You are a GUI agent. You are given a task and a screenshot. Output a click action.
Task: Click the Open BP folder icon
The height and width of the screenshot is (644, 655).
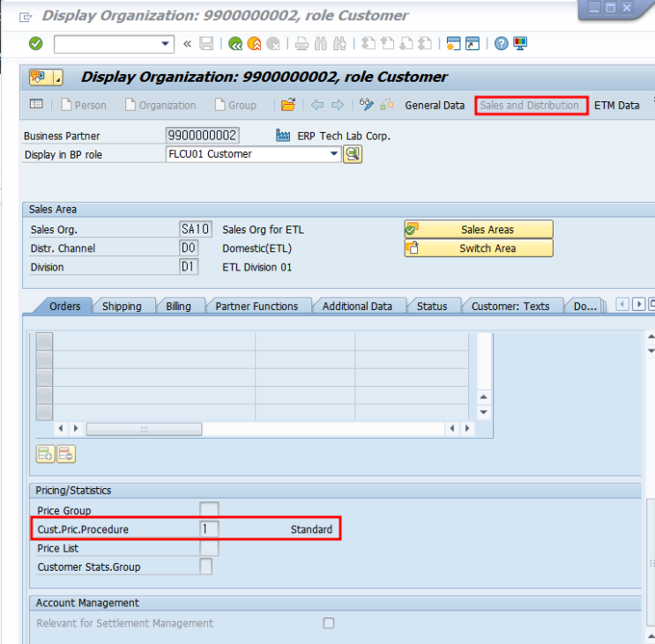point(288,104)
